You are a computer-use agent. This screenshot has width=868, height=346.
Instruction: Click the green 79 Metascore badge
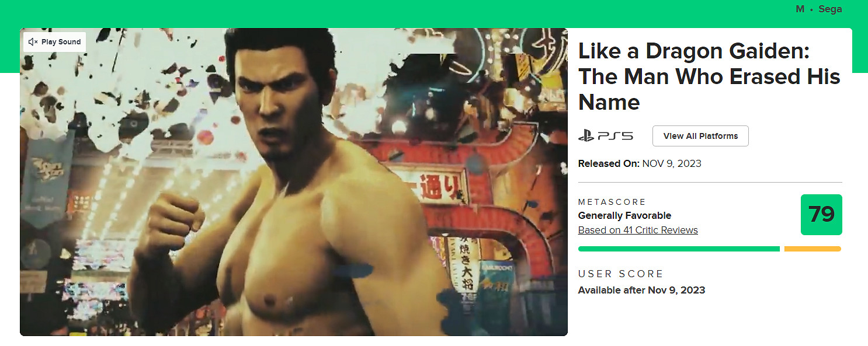[821, 215]
